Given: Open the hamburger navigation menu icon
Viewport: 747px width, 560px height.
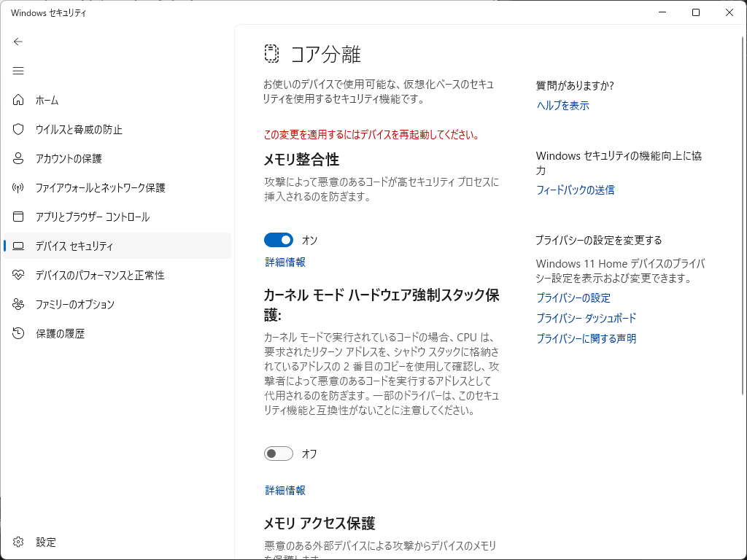Looking at the screenshot, I should 18,71.
